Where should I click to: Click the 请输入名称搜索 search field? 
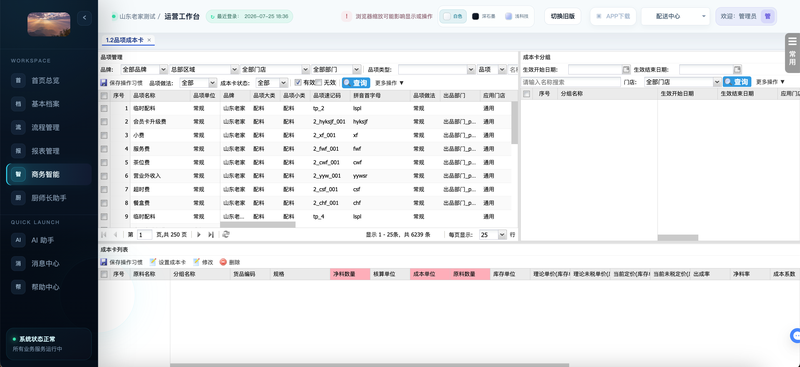tap(570, 82)
